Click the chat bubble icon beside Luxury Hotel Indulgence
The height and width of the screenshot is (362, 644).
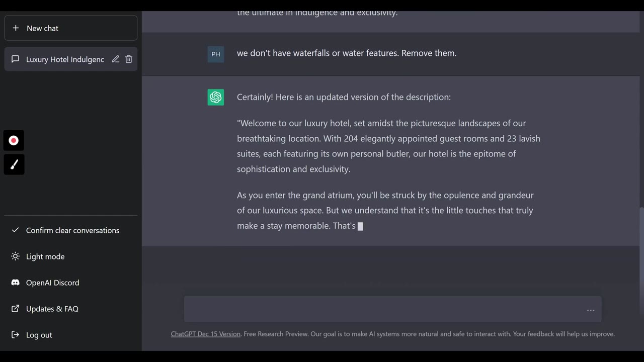15,59
